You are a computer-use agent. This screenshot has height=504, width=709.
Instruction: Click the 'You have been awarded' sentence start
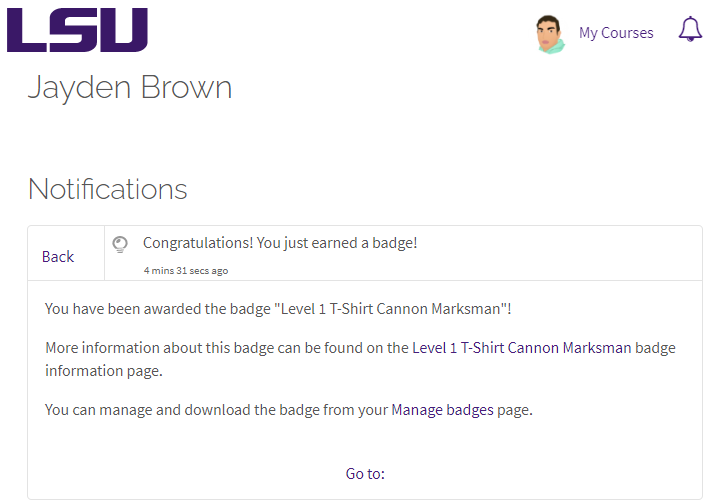120,309
